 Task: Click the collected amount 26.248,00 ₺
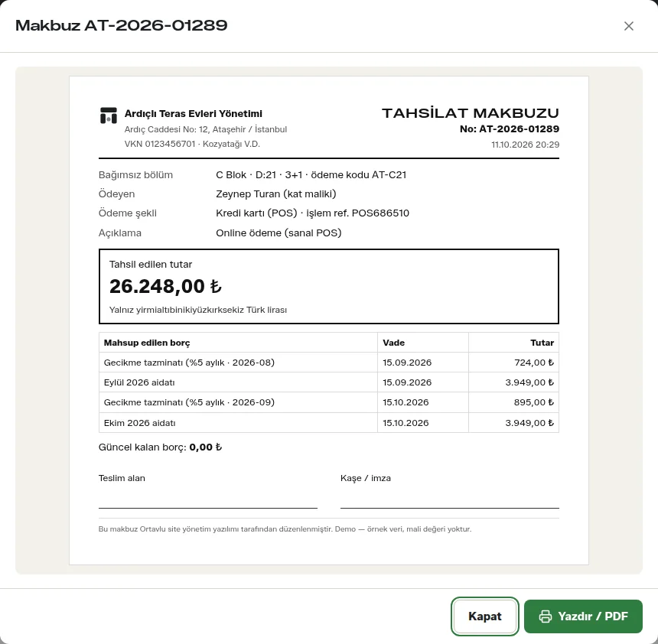pos(165,287)
